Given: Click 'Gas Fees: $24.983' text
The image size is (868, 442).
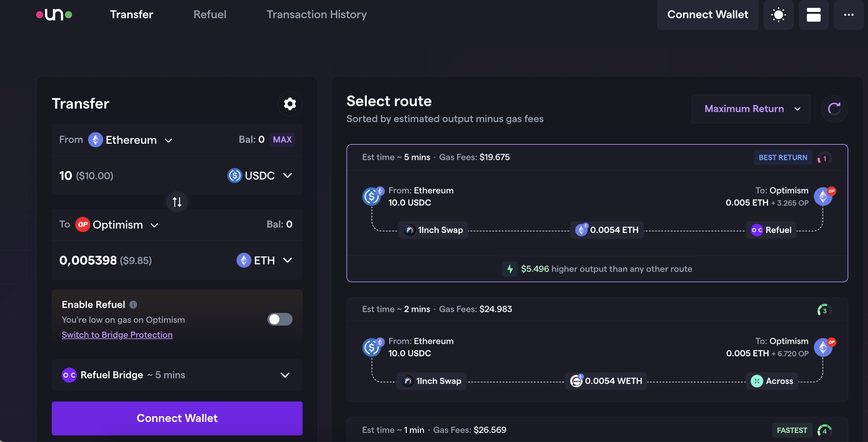Looking at the screenshot, I should pos(475,309).
